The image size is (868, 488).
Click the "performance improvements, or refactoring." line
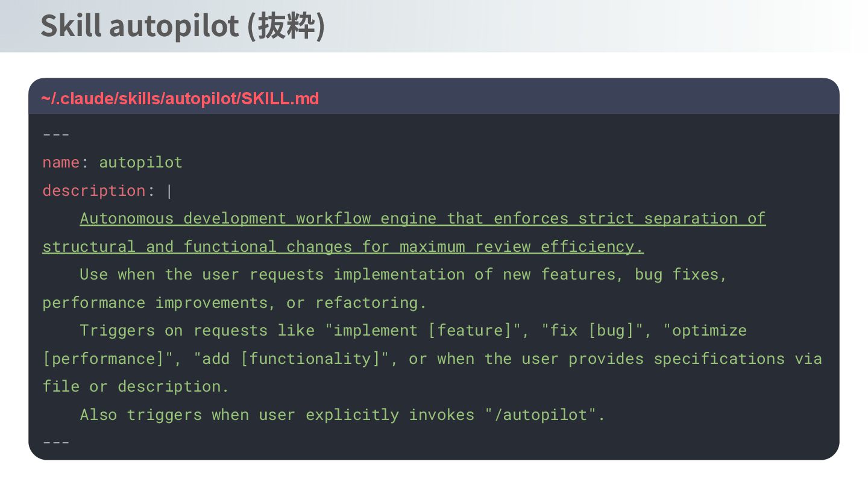coord(234,302)
